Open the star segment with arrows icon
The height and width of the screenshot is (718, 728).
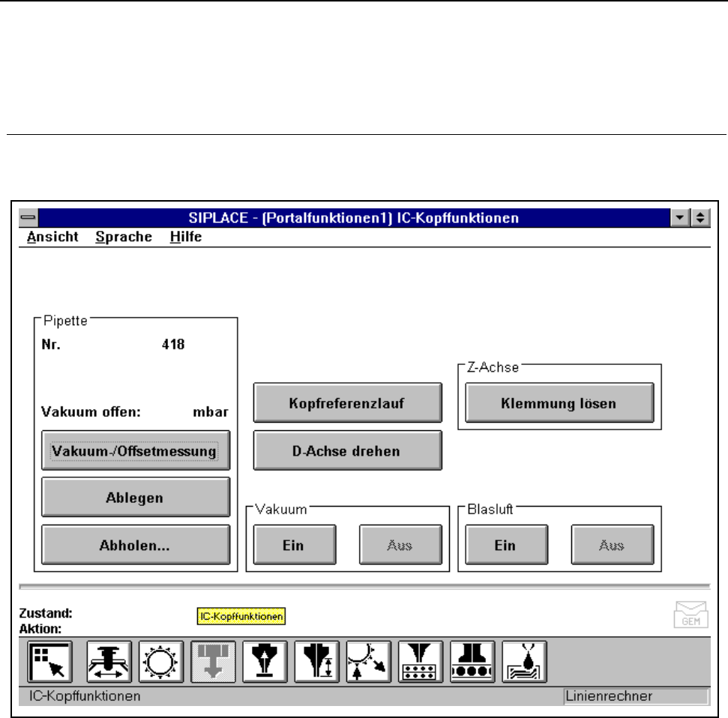[x=369, y=662]
